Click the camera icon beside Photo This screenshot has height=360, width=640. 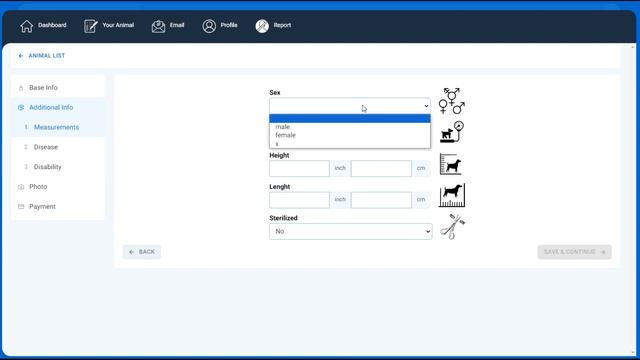21,187
